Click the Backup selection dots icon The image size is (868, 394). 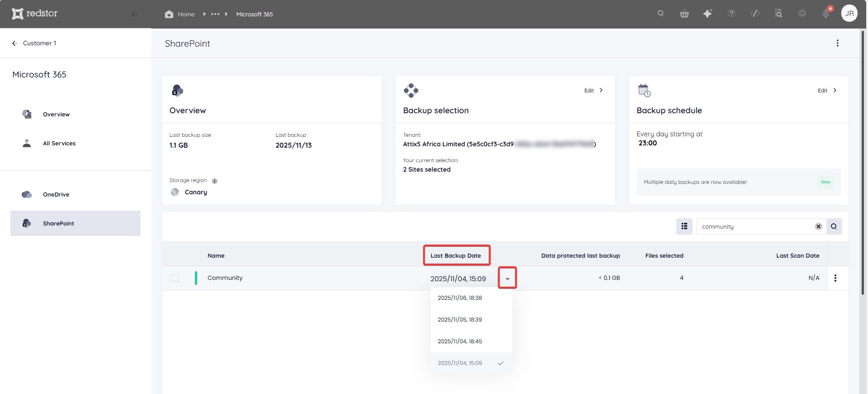(411, 91)
